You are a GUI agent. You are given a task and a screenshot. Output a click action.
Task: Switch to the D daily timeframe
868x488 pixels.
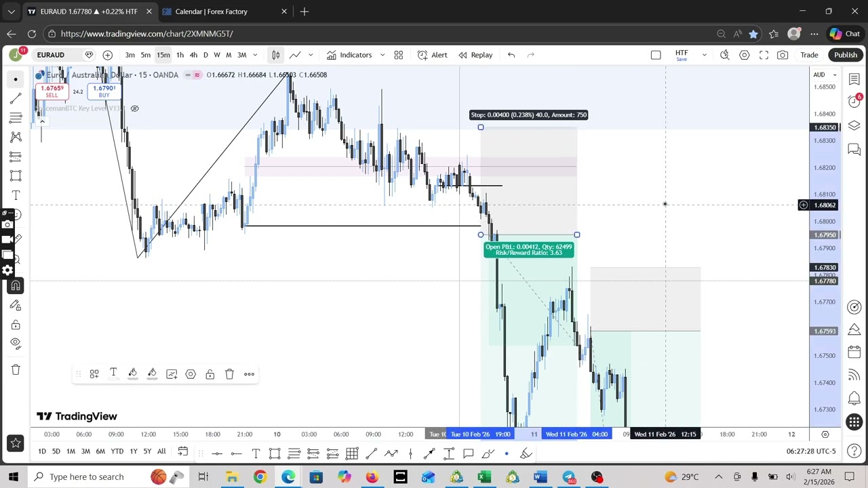point(205,55)
